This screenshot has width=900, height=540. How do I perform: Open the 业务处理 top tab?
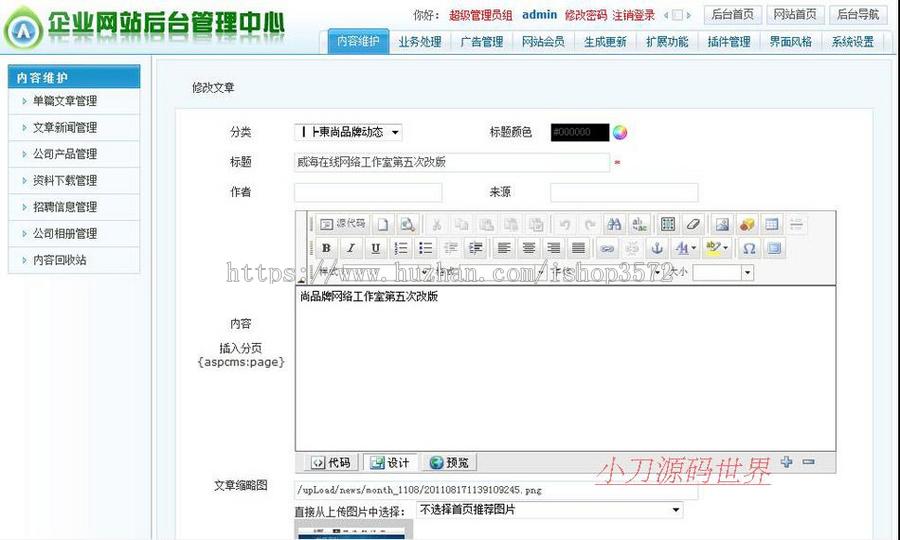coord(420,41)
